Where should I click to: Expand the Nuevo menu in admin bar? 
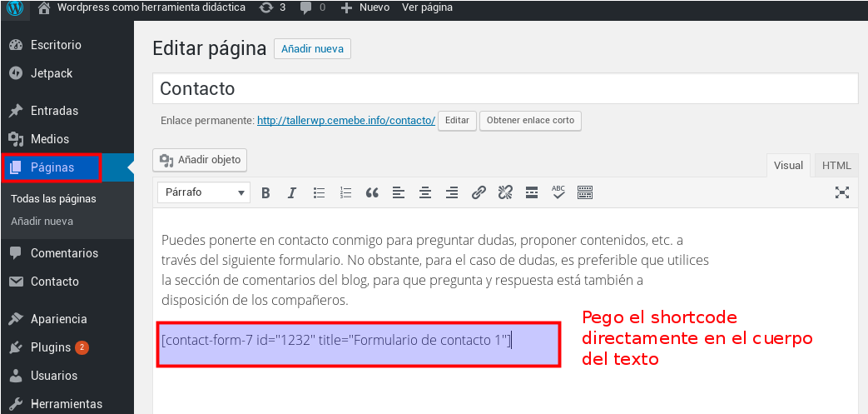[x=365, y=7]
